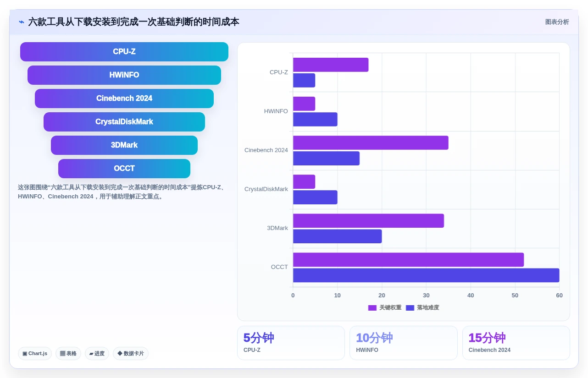Click the lightning icon beside the title
The height and width of the screenshot is (378, 588).
tap(22, 22)
